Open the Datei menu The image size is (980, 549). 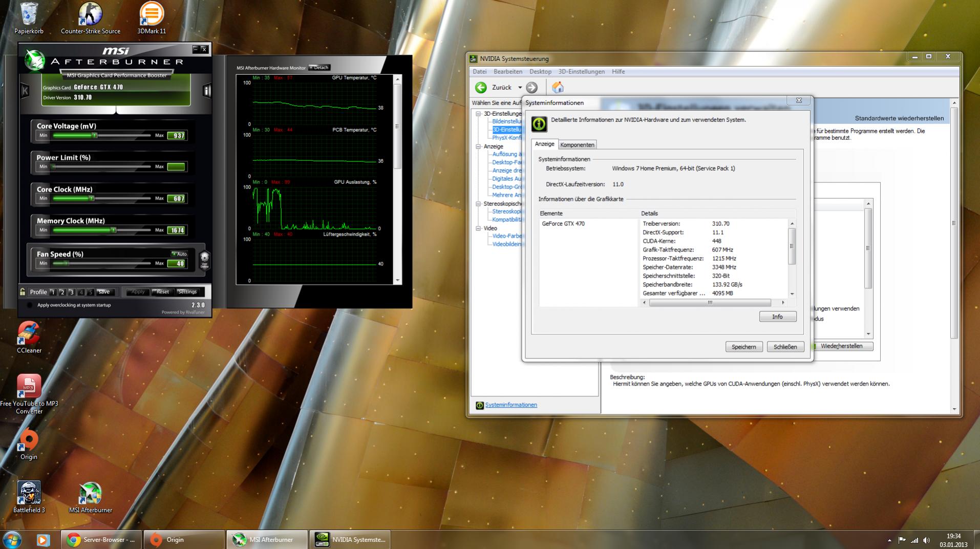tap(480, 72)
